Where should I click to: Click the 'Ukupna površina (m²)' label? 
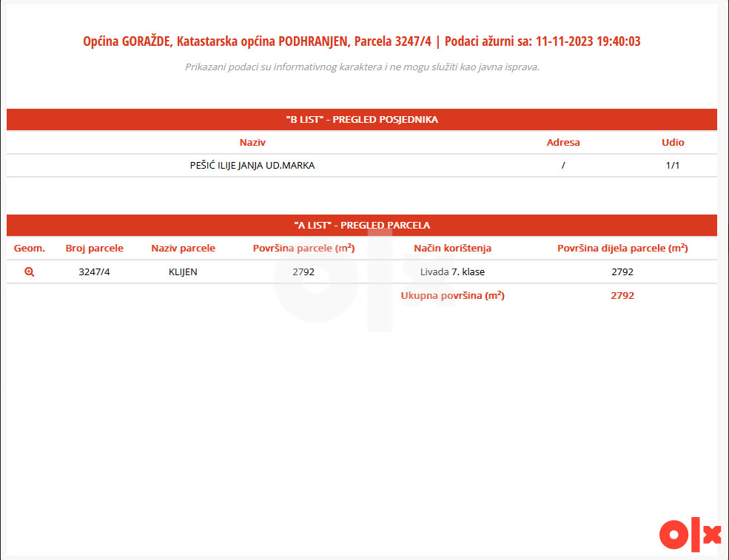pyautogui.click(x=452, y=296)
